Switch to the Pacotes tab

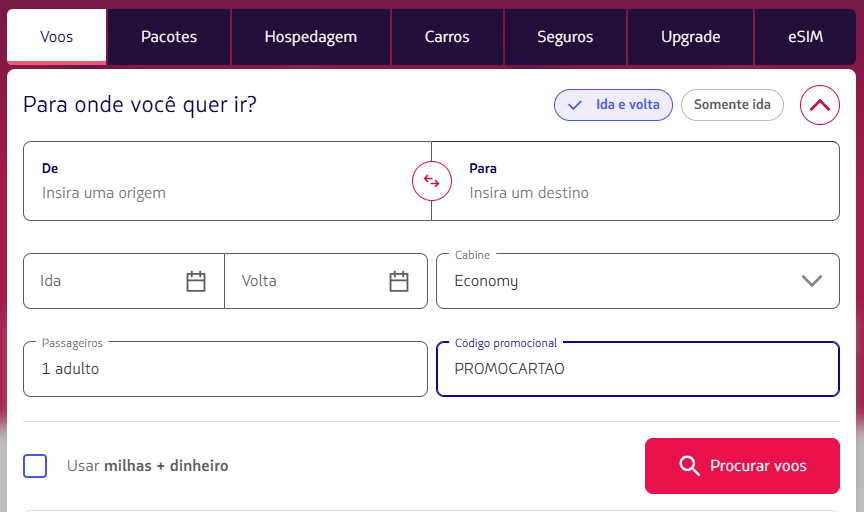tap(169, 37)
